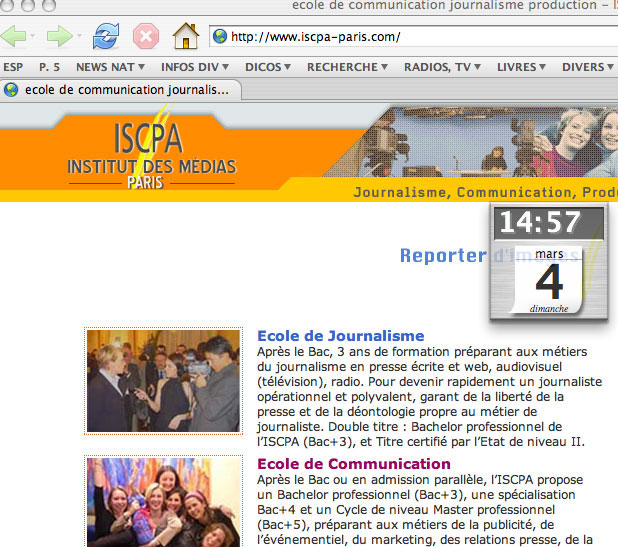
Task: Expand the DIVERS bookmarks folder
Action: point(588,67)
